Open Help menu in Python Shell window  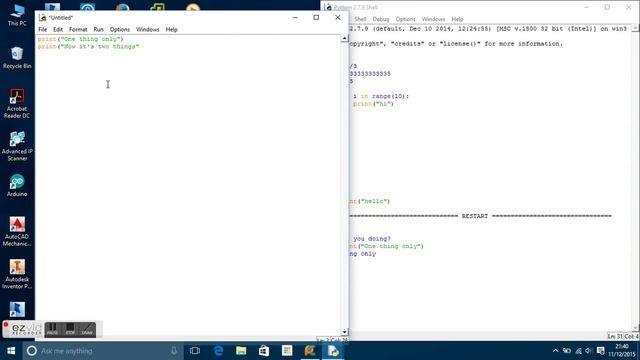click(457, 19)
